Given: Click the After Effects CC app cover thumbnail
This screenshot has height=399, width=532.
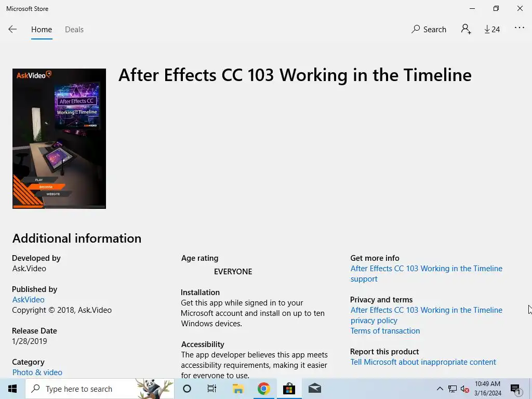Looking at the screenshot, I should pos(59,138).
